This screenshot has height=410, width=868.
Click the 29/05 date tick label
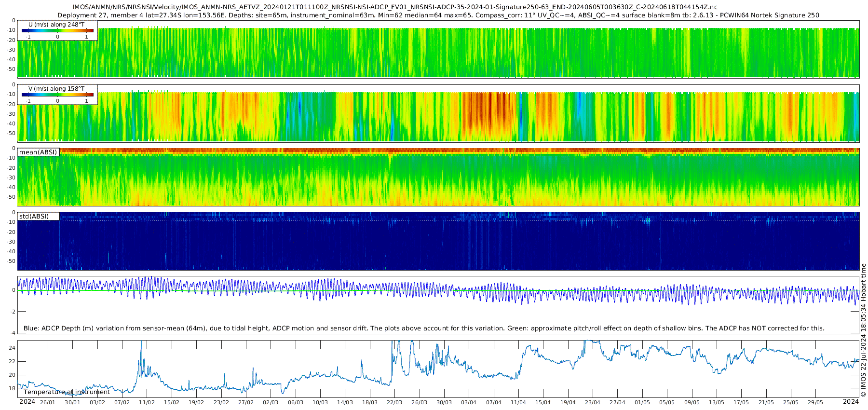[x=815, y=402]
